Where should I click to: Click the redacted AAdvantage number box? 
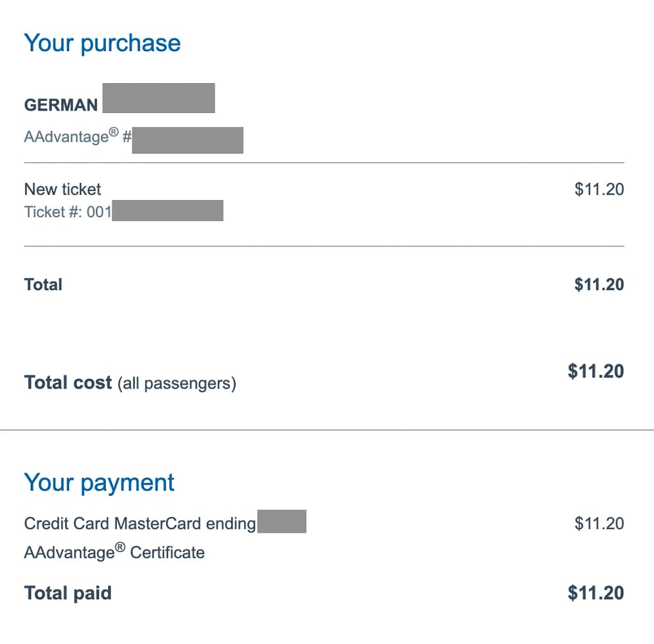click(x=188, y=141)
